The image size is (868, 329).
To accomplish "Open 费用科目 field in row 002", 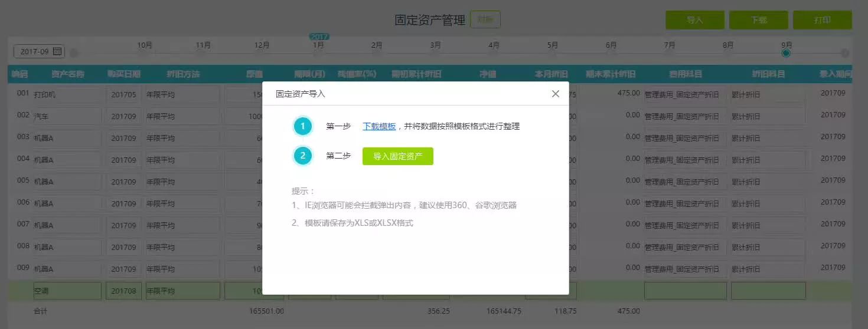I will (685, 116).
